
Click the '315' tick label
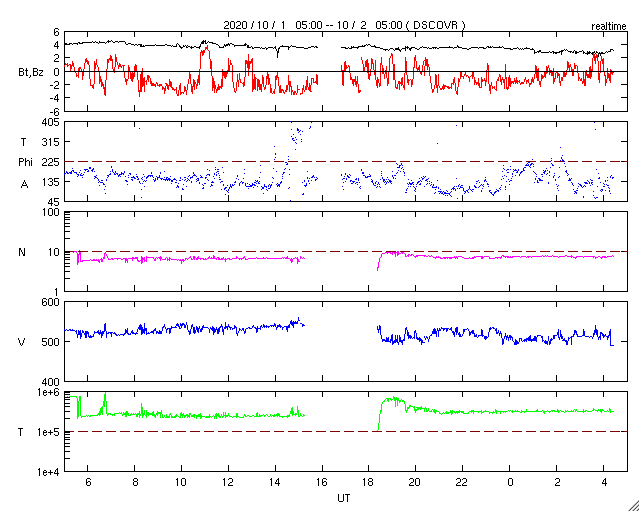click(x=51, y=142)
